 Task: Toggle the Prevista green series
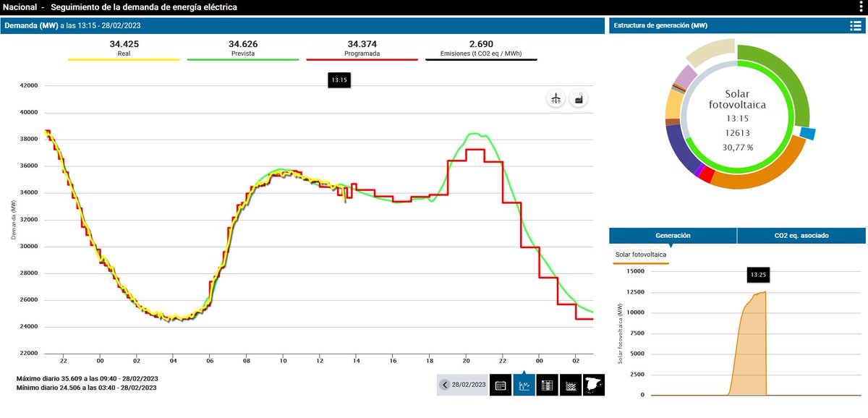243,49
